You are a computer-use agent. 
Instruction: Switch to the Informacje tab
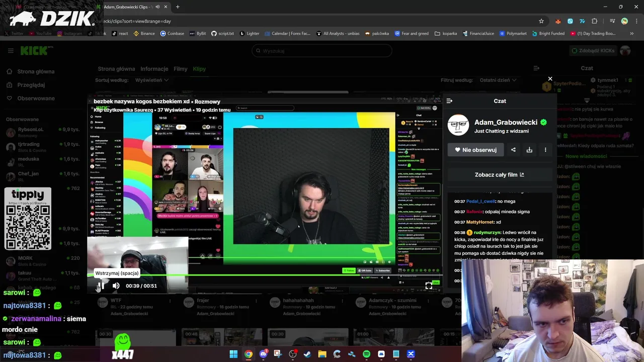(154, 69)
